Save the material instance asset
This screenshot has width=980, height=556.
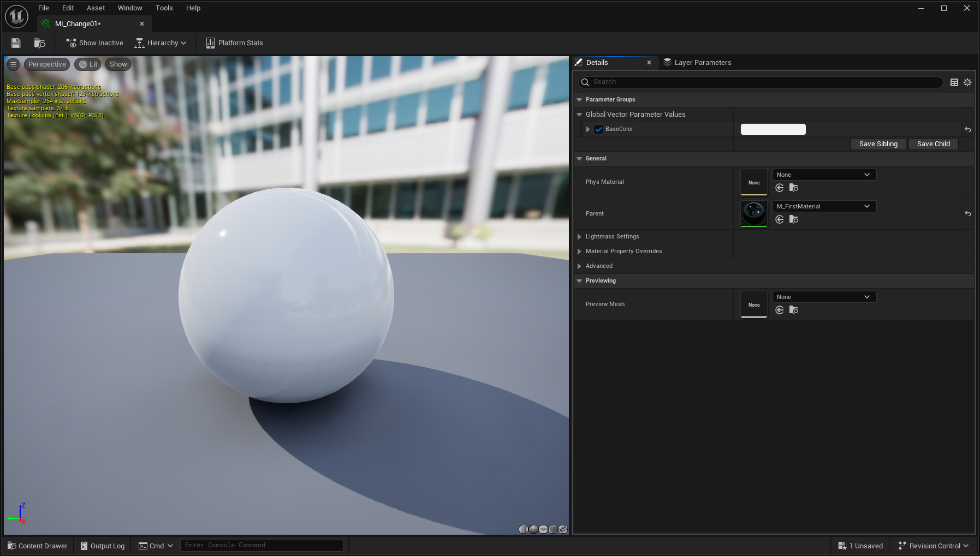(16, 43)
